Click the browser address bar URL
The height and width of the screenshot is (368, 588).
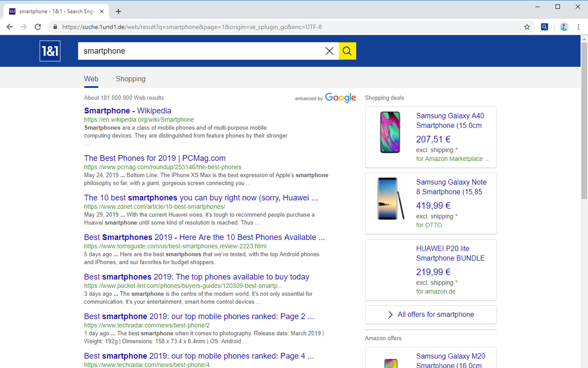(x=192, y=27)
